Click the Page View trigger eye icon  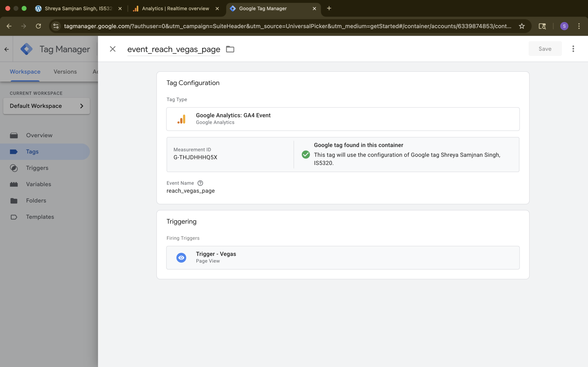(181, 258)
